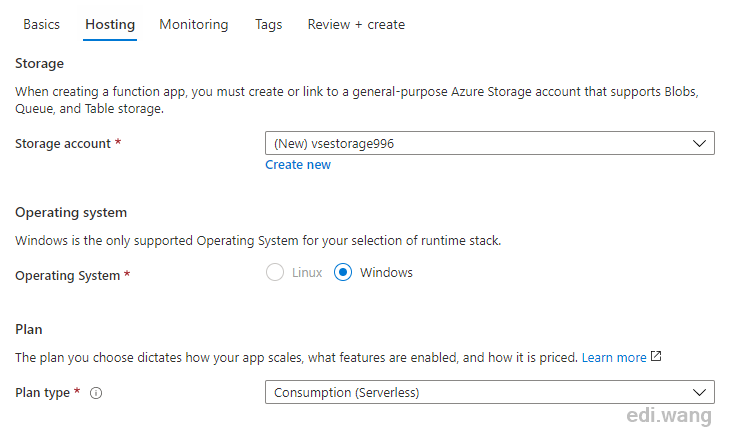Click the Operating System field label
Viewport: 730px width, 444px height.
[x=68, y=276]
